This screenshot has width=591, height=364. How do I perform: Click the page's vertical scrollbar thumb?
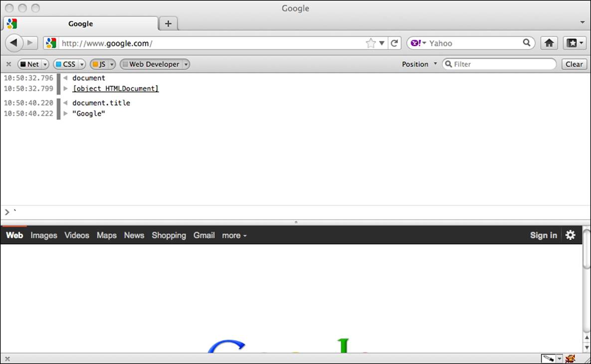coord(587,249)
